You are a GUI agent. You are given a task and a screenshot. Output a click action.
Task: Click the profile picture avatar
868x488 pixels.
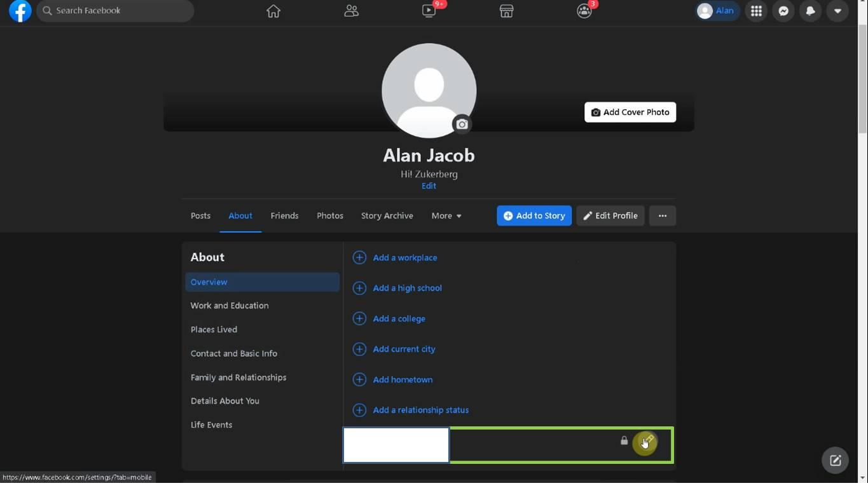point(429,90)
